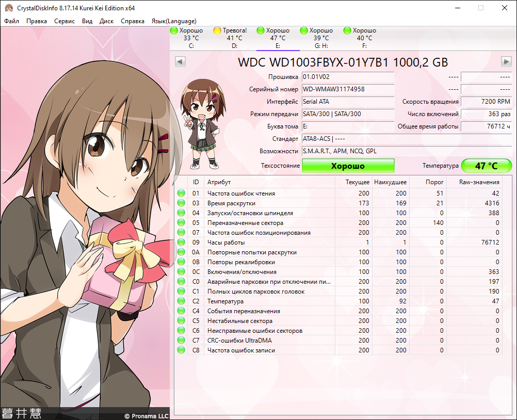Click the Порог column header
This screenshot has width=517, height=420.
(428, 182)
